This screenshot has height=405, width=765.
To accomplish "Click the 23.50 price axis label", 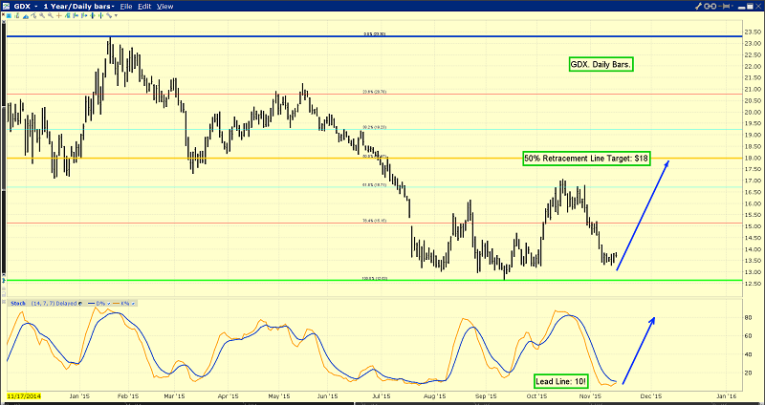I will (752, 32).
